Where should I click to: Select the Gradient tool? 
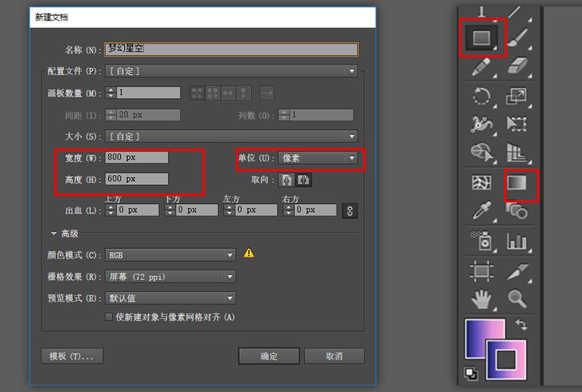(x=517, y=182)
